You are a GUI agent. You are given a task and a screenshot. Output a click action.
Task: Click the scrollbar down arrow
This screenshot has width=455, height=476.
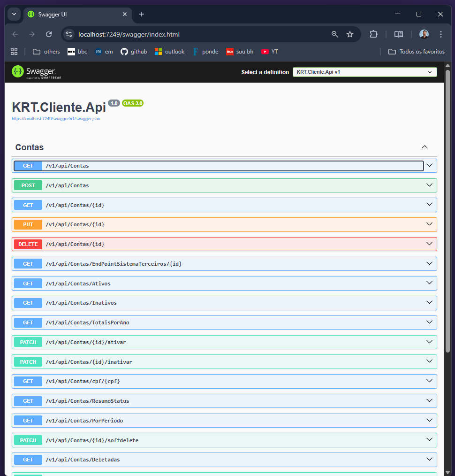point(447,473)
